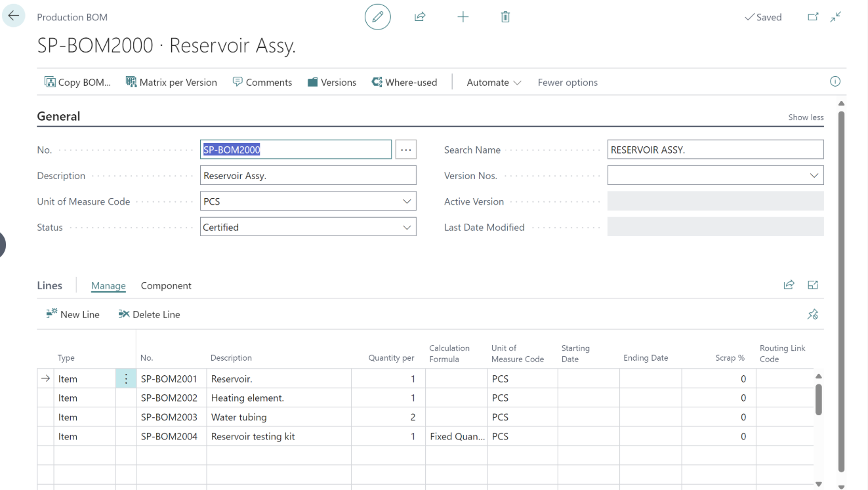Click the pin icon in Lines toolbar
Image resolution: width=868 pixels, height=490 pixels.
[813, 314]
